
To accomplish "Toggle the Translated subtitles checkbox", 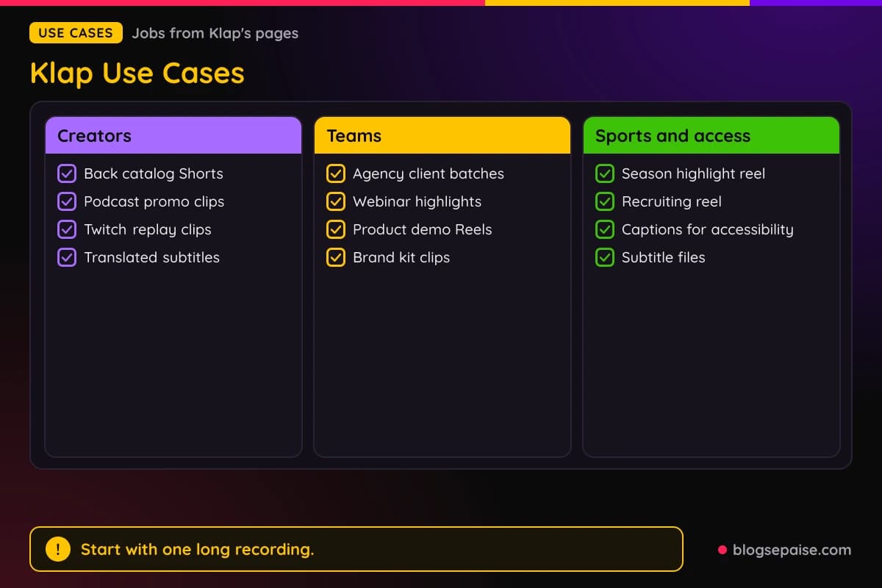I will pos(67,257).
